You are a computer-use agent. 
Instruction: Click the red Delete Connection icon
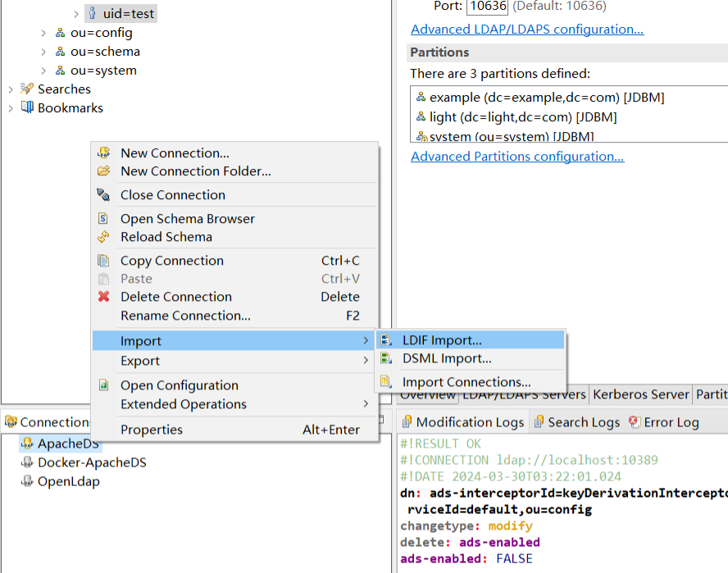pyautogui.click(x=104, y=297)
